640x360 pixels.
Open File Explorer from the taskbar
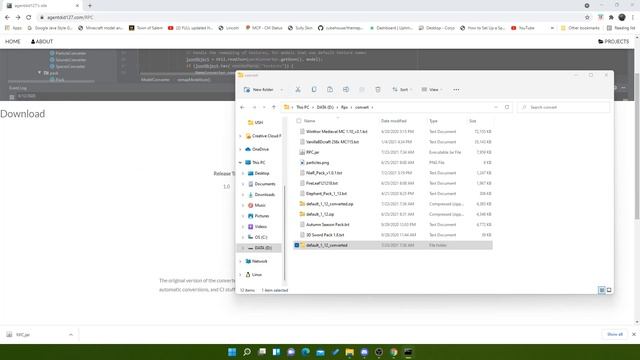[x=350, y=352]
